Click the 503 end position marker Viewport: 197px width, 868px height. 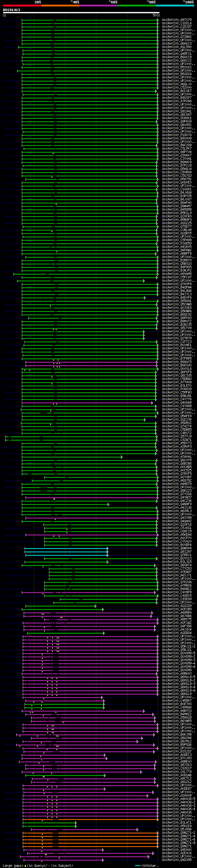pos(155,15)
